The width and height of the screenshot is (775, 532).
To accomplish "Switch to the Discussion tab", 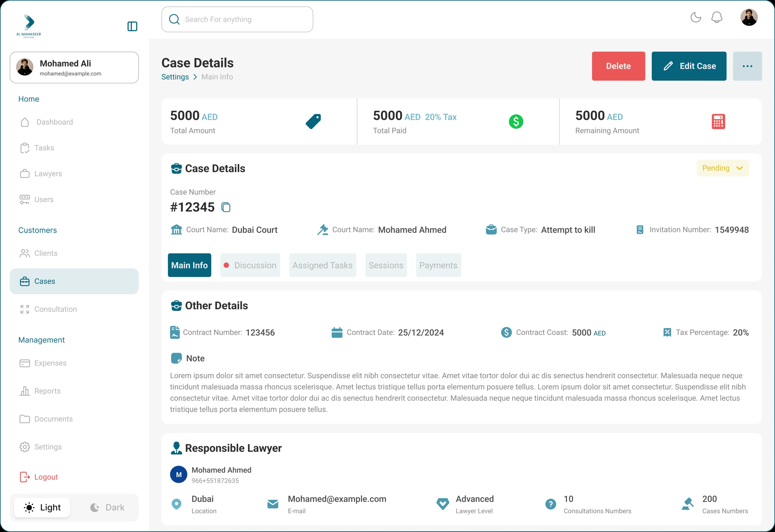I will (250, 265).
